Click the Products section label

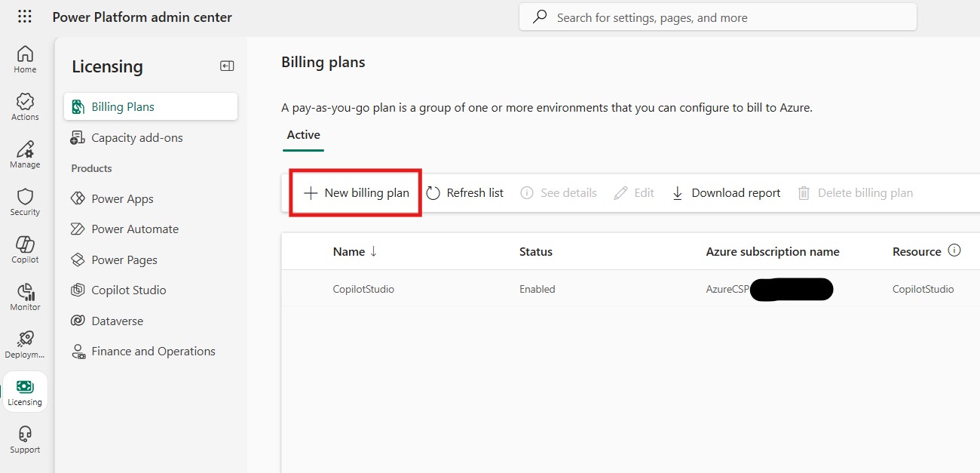click(x=91, y=168)
